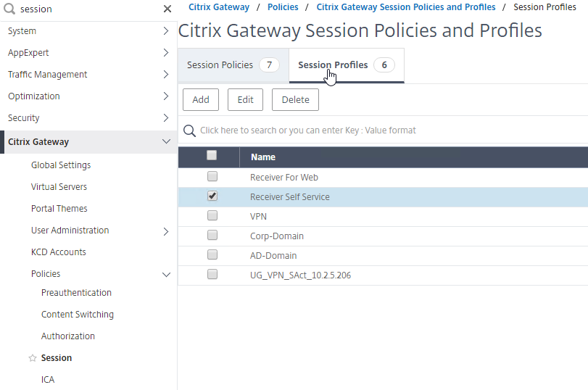Check the Receiver For Web checkbox

(x=212, y=176)
